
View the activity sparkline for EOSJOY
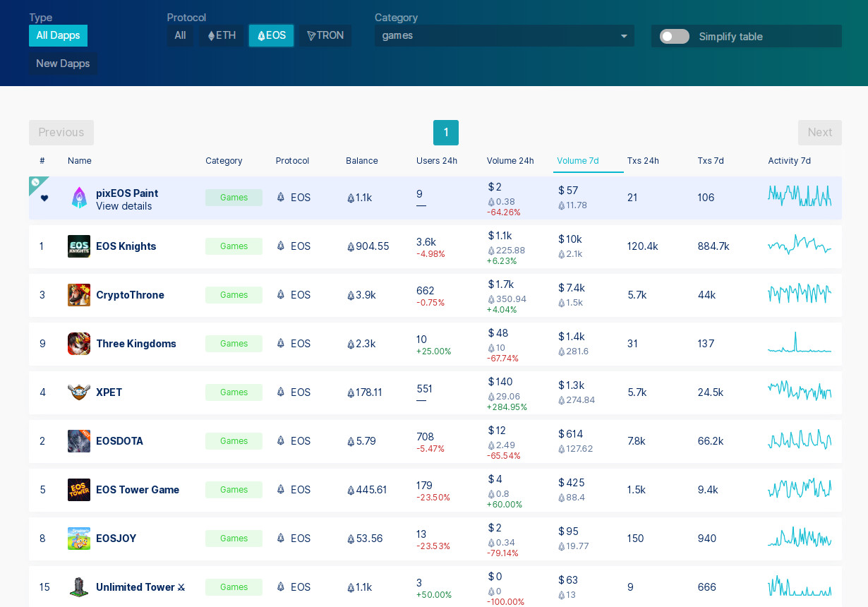pyautogui.click(x=800, y=537)
